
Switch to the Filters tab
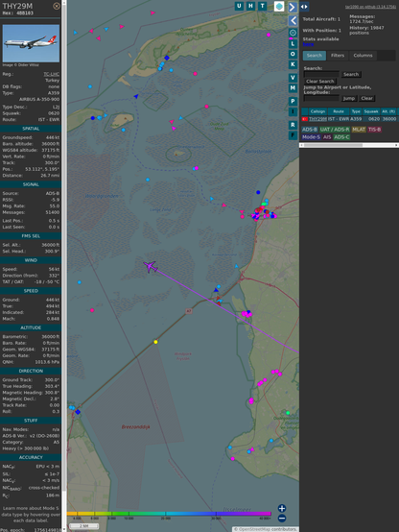(x=338, y=56)
